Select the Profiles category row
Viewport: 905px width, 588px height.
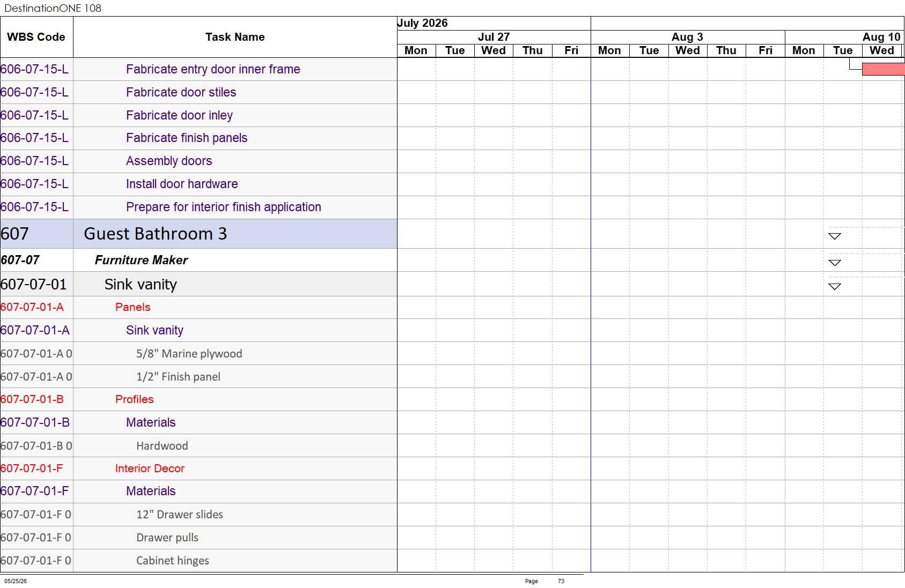pos(198,399)
